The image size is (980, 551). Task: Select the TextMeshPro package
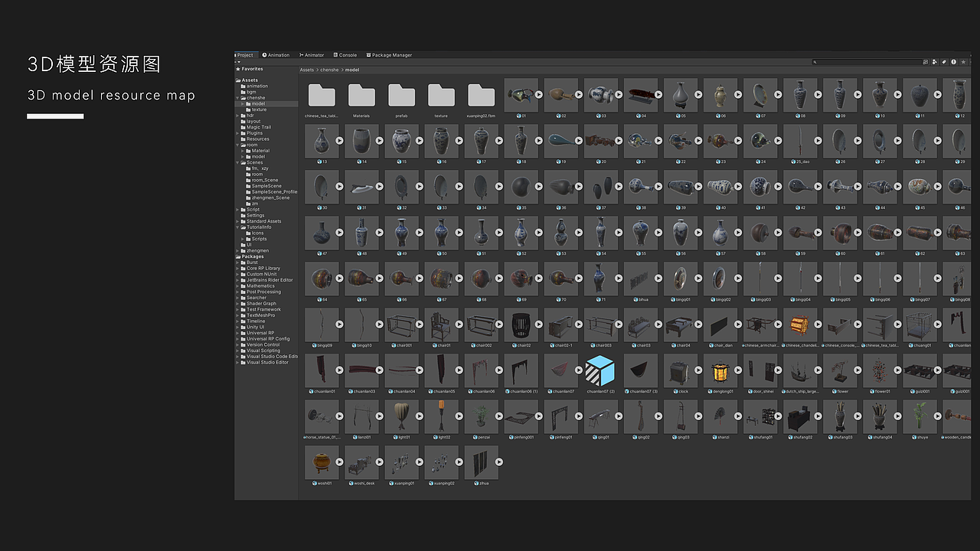click(x=260, y=315)
